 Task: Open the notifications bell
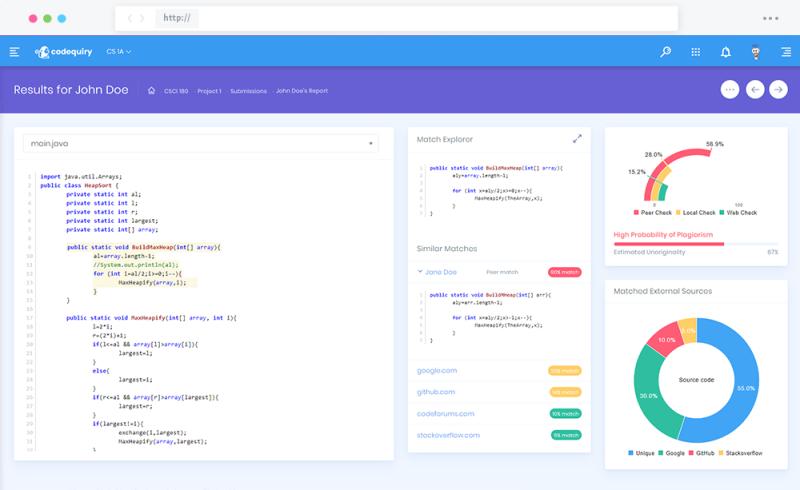726,52
